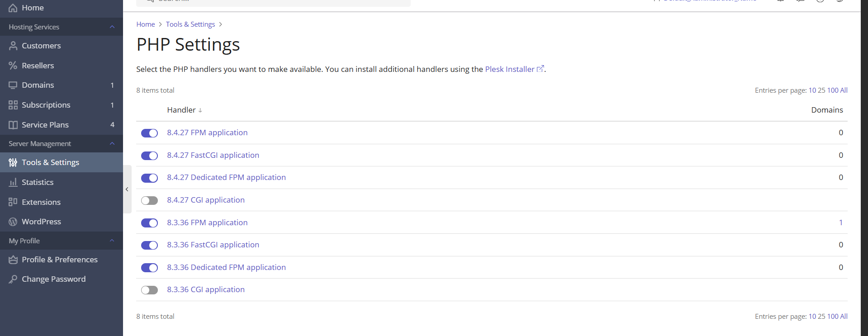Disable the 8.3.36 FPM application handler
This screenshot has width=868, height=336.
(x=149, y=223)
